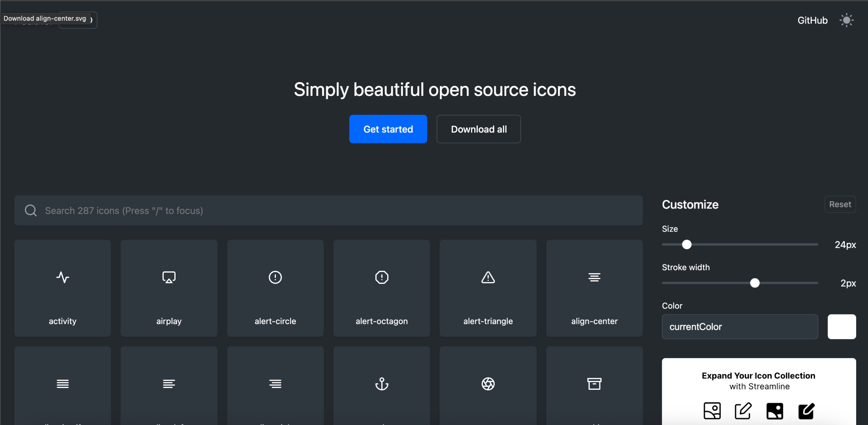Click the Size slider handle
The height and width of the screenshot is (425, 868).
tap(687, 244)
